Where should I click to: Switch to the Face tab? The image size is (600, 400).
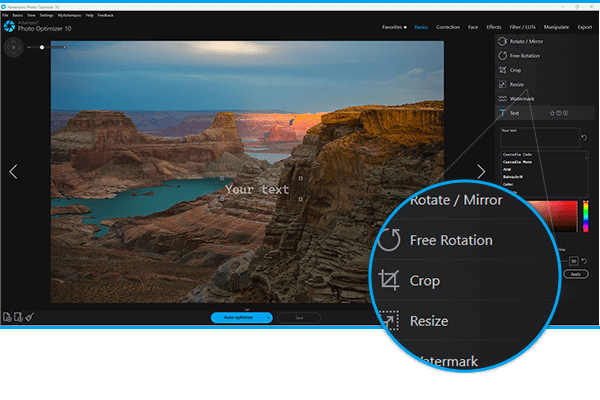pos(473,27)
